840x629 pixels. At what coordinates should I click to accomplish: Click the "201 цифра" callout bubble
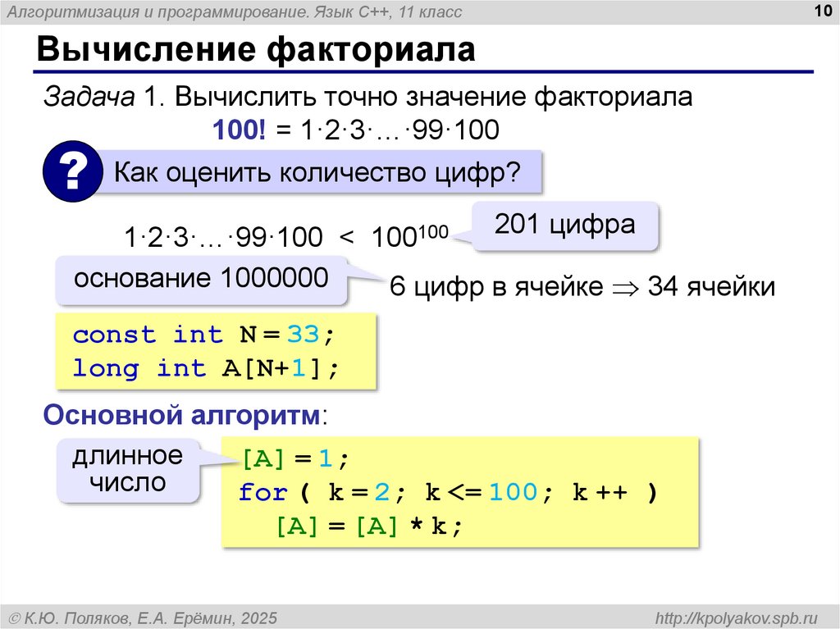(564, 225)
